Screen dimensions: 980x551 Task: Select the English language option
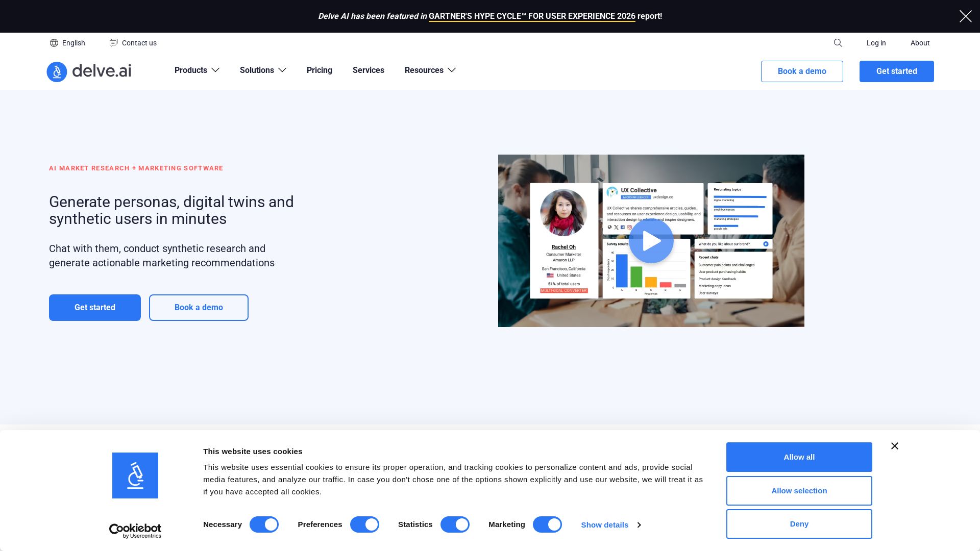[x=73, y=43]
